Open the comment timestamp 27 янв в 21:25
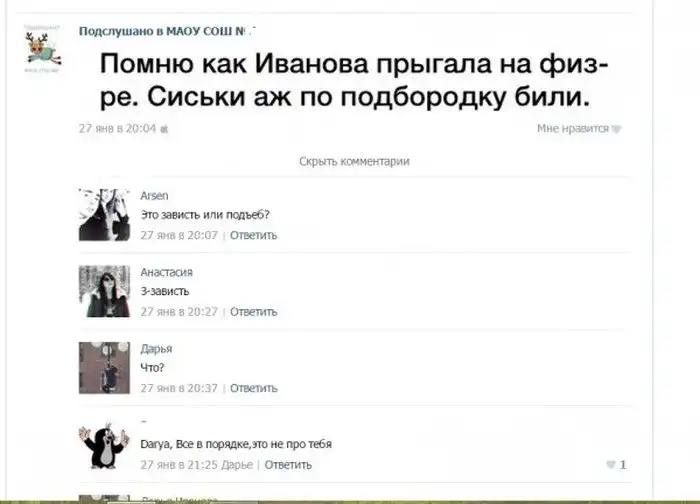700x504 pixels. click(179, 465)
